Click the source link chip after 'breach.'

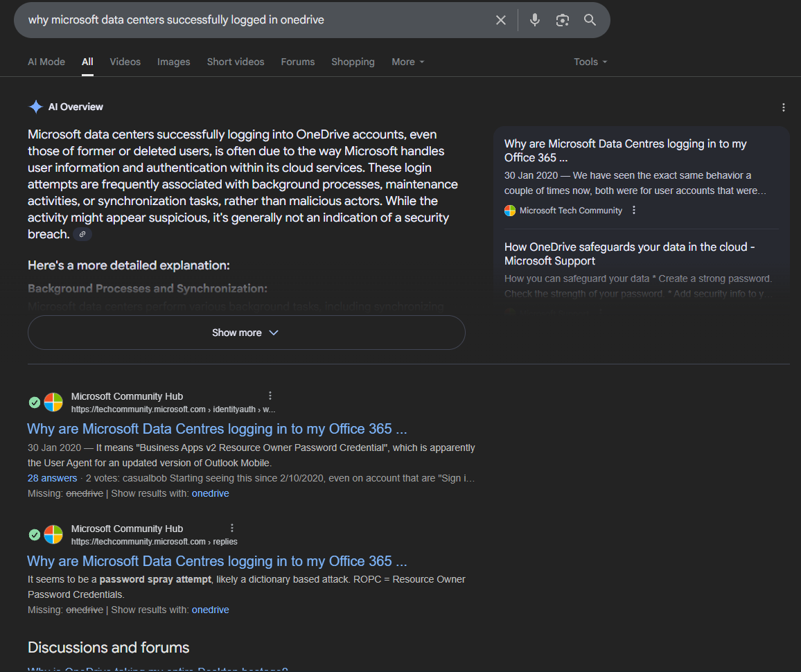tap(82, 234)
